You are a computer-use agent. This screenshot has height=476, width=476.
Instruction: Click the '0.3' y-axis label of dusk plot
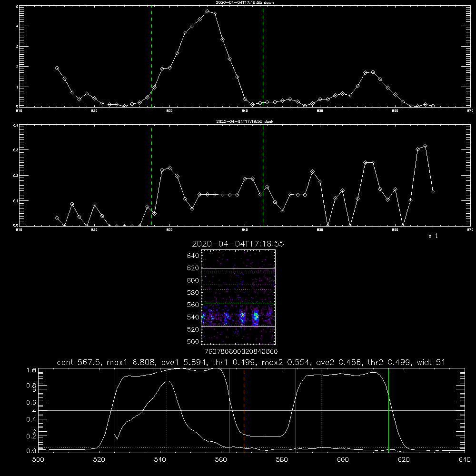pos(16,150)
